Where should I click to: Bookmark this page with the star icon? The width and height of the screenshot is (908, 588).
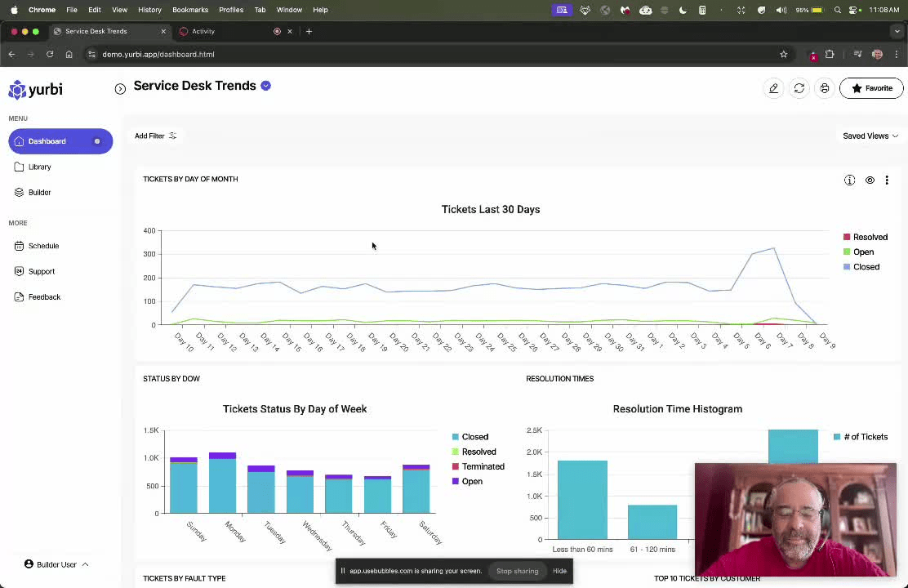[784, 55]
